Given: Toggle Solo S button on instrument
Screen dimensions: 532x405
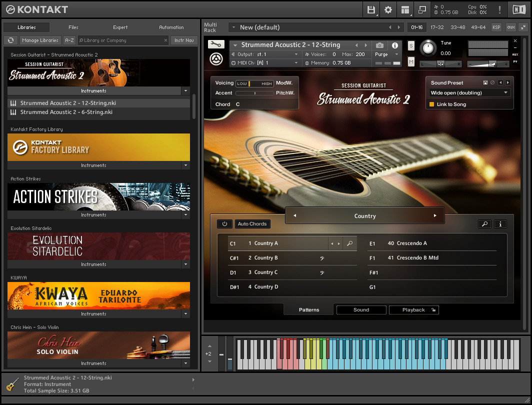Looking at the screenshot, I should click(411, 45).
